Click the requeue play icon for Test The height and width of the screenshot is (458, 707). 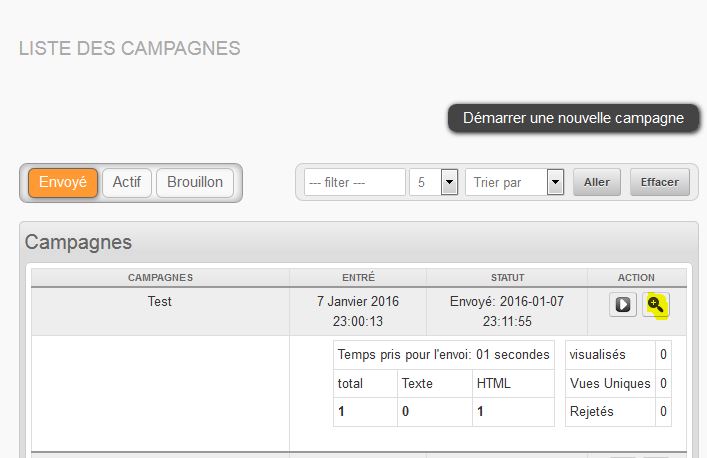tap(623, 305)
